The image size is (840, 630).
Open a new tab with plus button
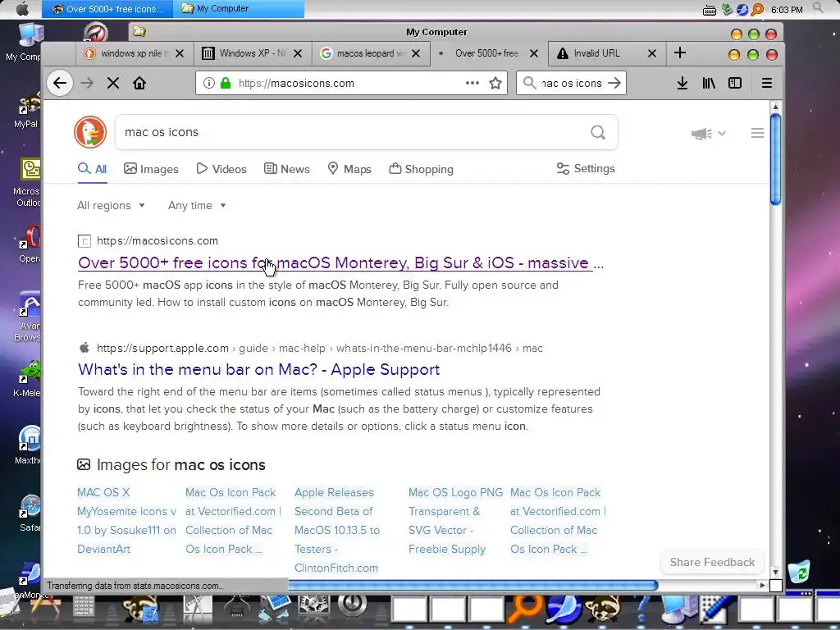(680, 52)
